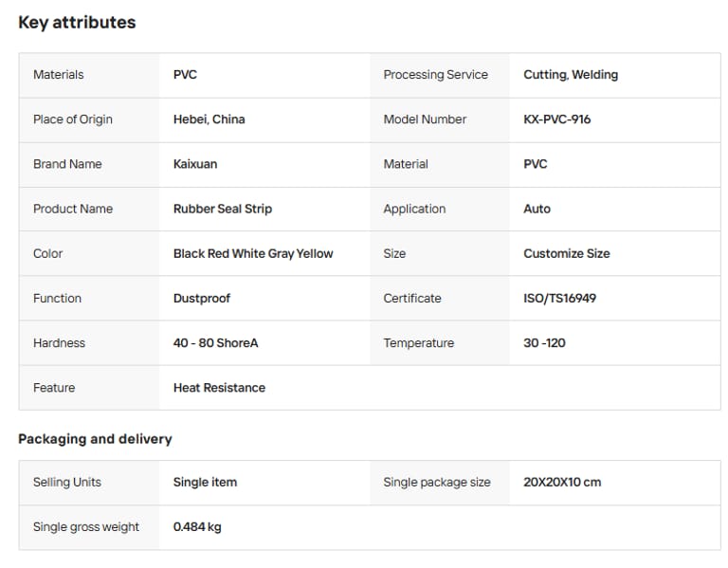The image size is (728, 568).
Task: Click the Heat Resistance feature value
Action: point(219,388)
